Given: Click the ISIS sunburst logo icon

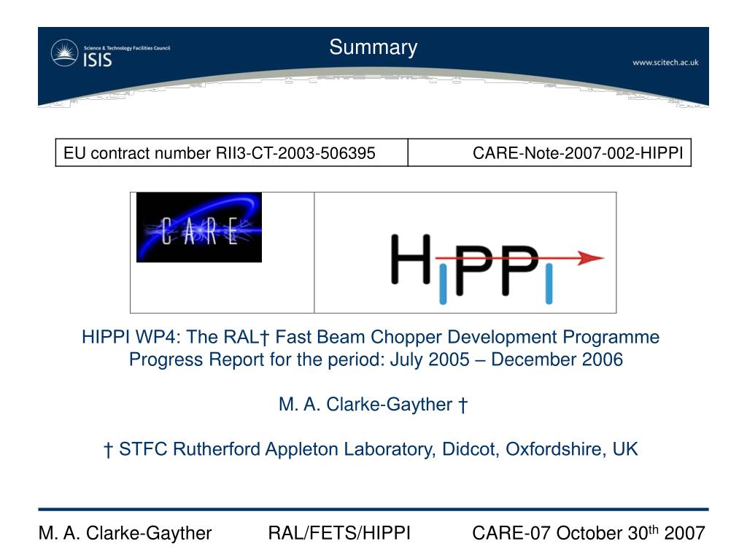Looking at the screenshot, I should pyautogui.click(x=64, y=52).
